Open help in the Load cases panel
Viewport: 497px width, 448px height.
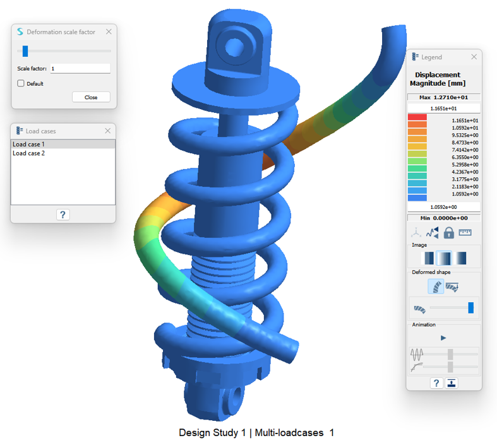(63, 215)
